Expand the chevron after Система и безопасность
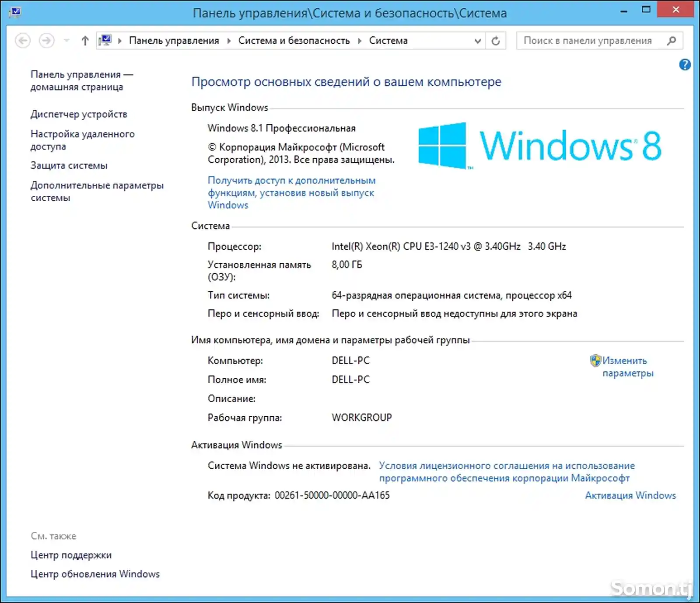Viewport: 700px width, 603px height. [x=360, y=41]
